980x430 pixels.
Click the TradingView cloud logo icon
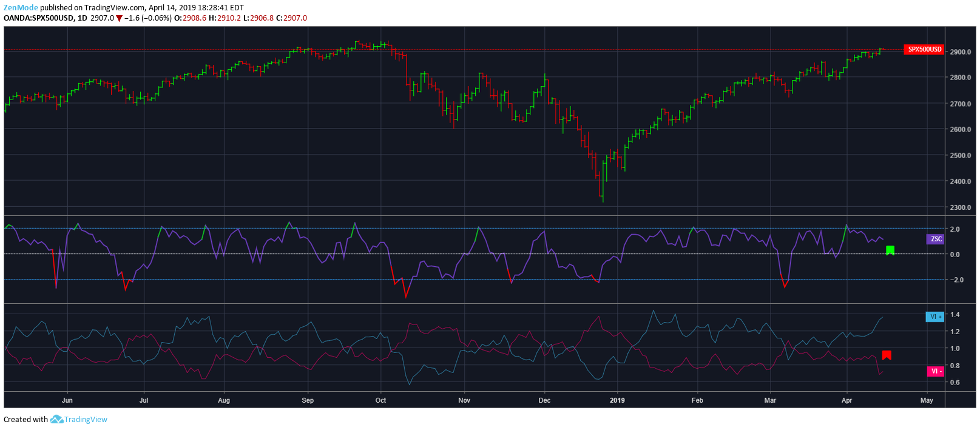tap(56, 419)
